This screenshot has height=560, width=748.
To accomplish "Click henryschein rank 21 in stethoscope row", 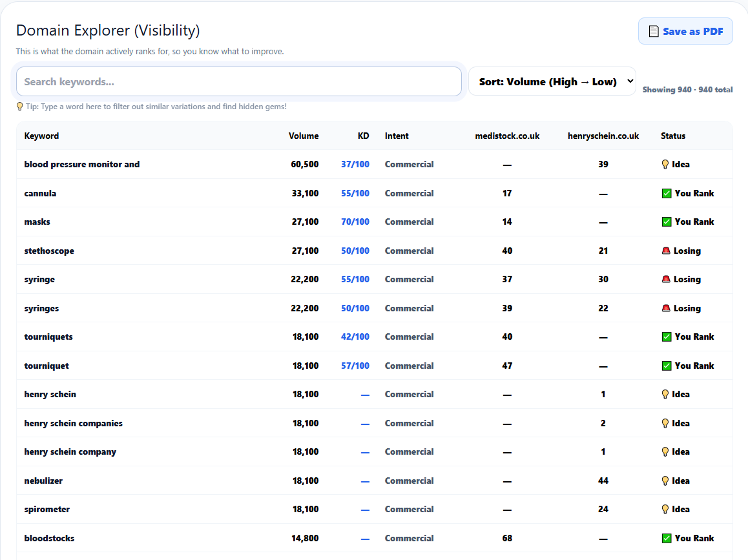I will click(x=603, y=251).
